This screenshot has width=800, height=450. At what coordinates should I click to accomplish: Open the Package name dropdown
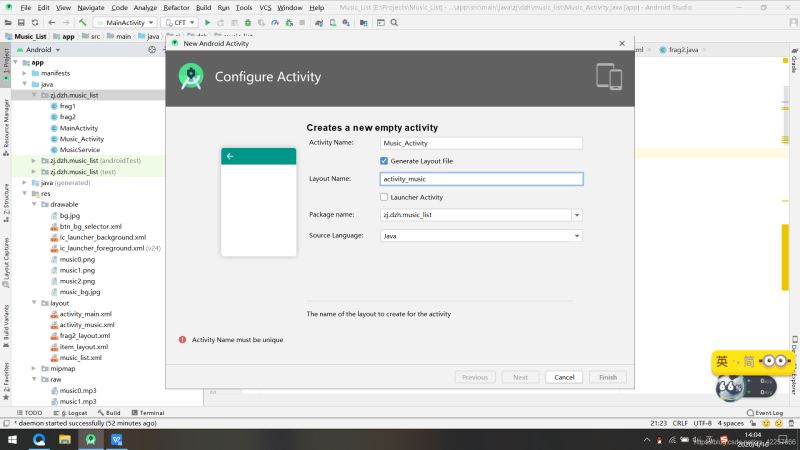pos(577,215)
